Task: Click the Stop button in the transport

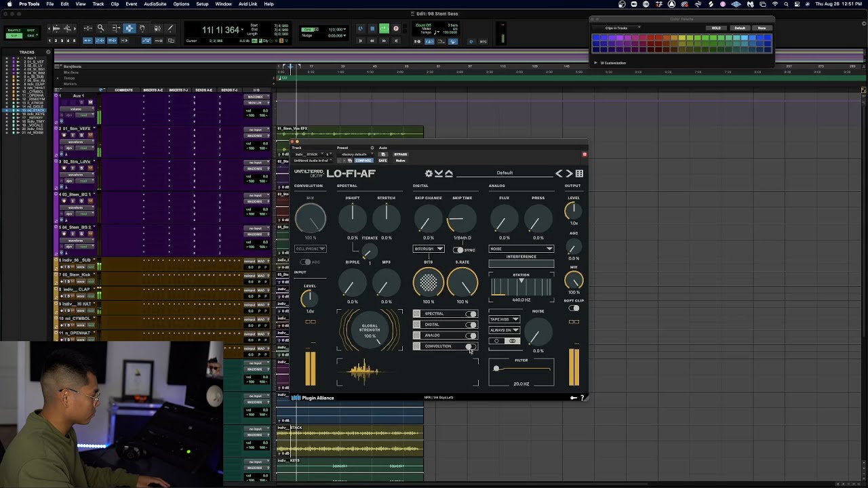Action: pos(372,28)
